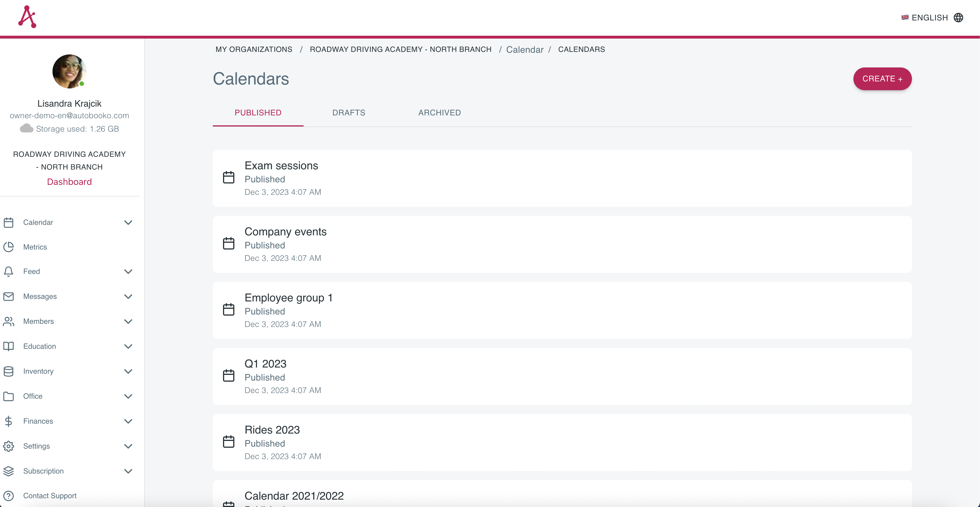Click the Autobooko logo icon
The height and width of the screenshot is (507, 980).
(x=27, y=17)
